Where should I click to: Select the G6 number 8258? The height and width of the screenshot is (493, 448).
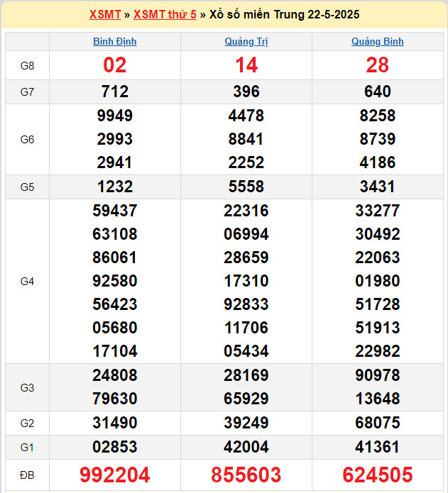378,116
